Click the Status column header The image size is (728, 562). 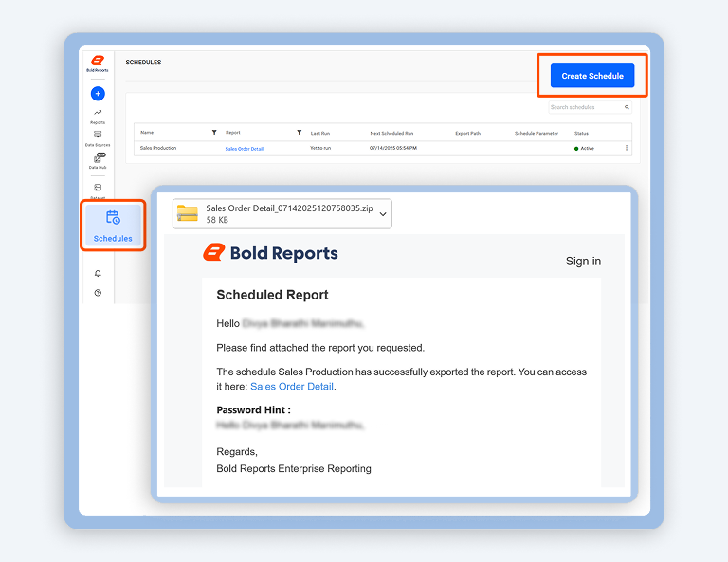coord(581,134)
